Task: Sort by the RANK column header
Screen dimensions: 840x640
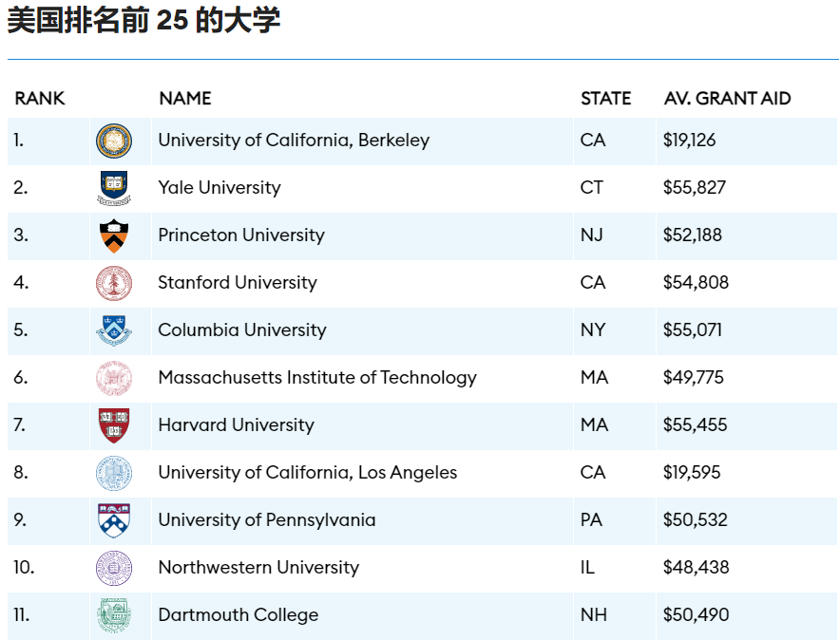Action: click(40, 99)
